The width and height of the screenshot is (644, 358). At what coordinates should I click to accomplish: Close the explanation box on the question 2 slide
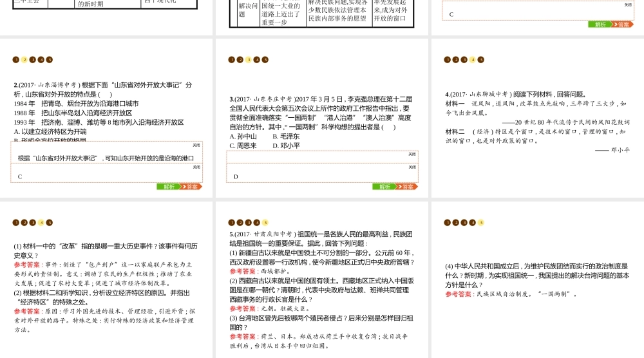click(196, 146)
